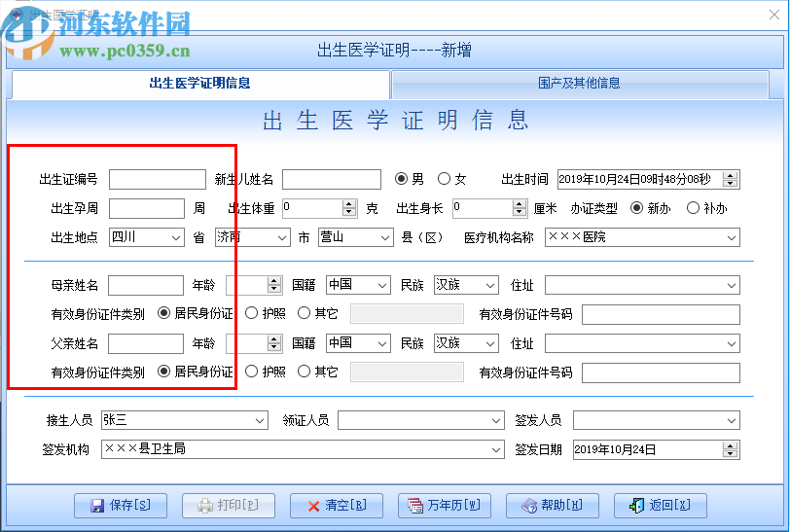Select 男 gender radio button
Image resolution: width=790 pixels, height=532 pixels.
pos(401,179)
